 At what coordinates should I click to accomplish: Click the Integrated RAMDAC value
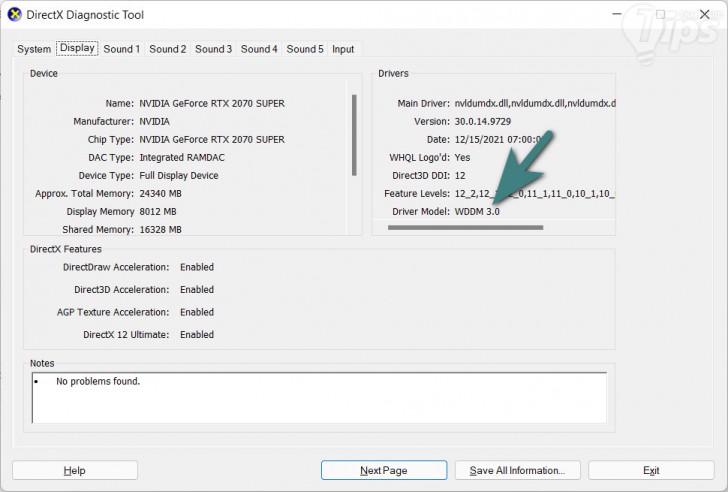pyautogui.click(x=182, y=158)
